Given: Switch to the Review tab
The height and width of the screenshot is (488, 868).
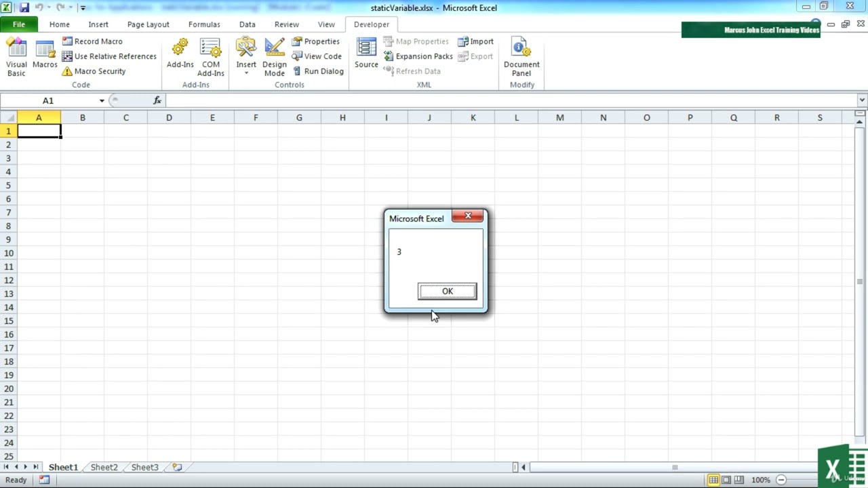Looking at the screenshot, I should [x=287, y=24].
